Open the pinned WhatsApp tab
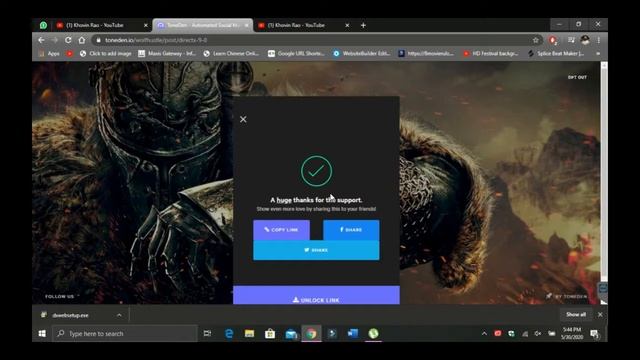 coord(43,25)
